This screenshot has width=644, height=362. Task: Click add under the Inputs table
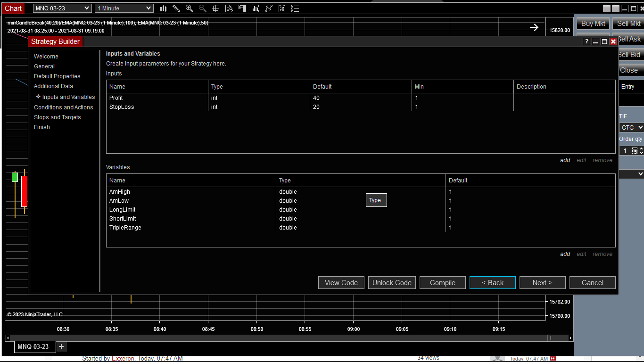tap(565, 160)
